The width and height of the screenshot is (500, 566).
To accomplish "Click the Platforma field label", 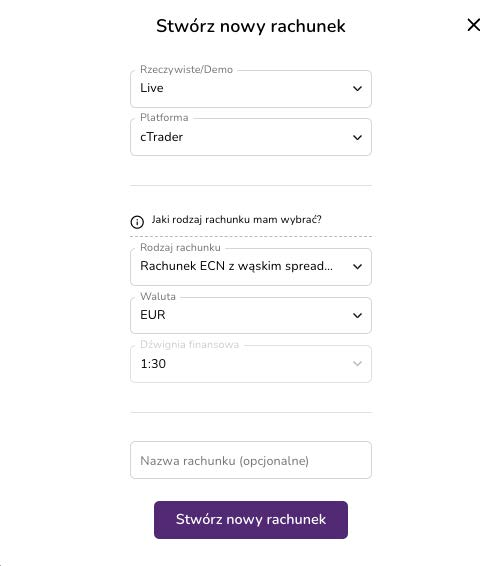I will pyautogui.click(x=164, y=118).
